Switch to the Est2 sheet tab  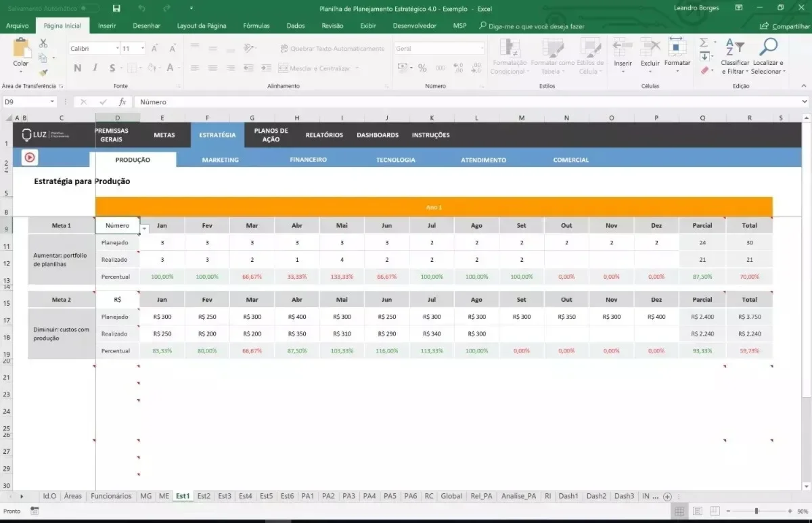pyautogui.click(x=204, y=496)
